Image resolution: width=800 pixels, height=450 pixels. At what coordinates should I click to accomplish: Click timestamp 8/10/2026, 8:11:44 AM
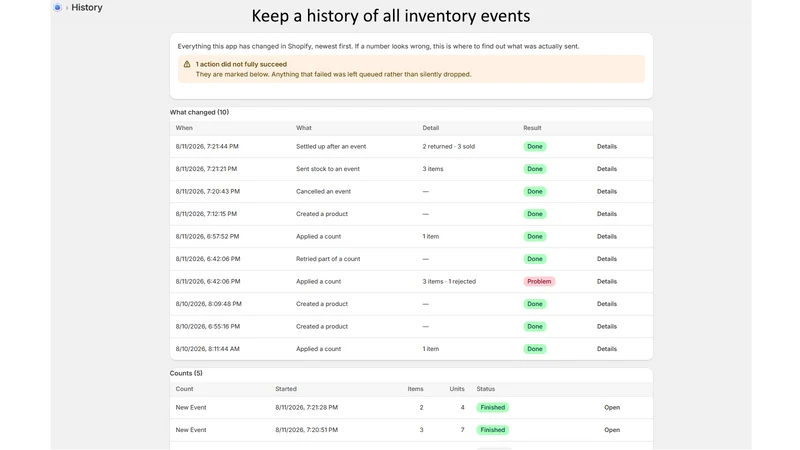tap(208, 349)
